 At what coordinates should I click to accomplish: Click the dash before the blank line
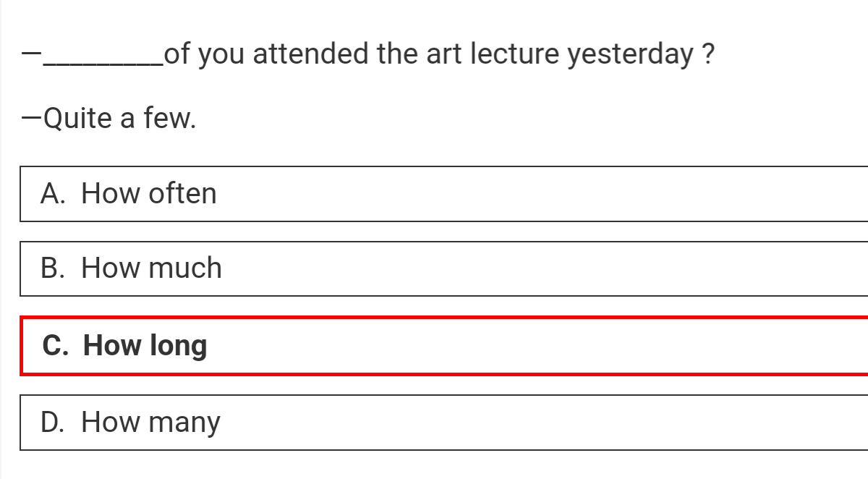[x=31, y=54]
